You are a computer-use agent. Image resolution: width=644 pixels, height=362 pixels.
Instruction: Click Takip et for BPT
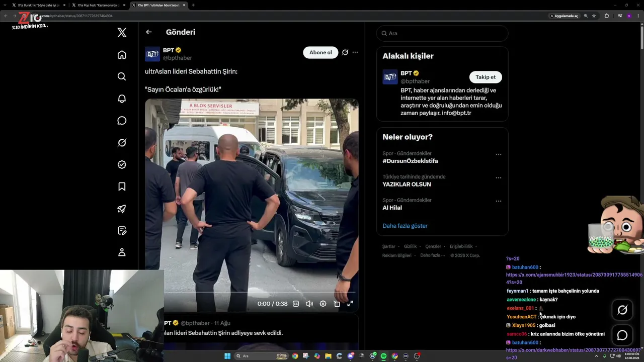click(486, 77)
